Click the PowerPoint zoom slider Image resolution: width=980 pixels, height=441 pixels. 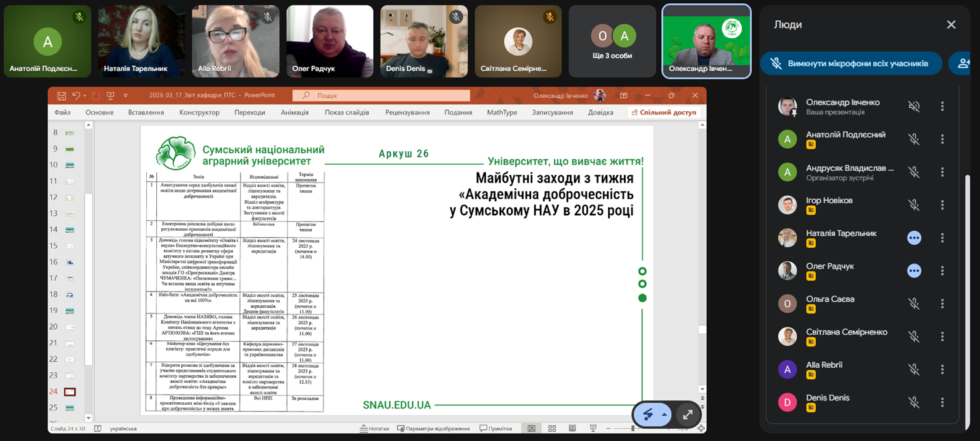(633, 428)
